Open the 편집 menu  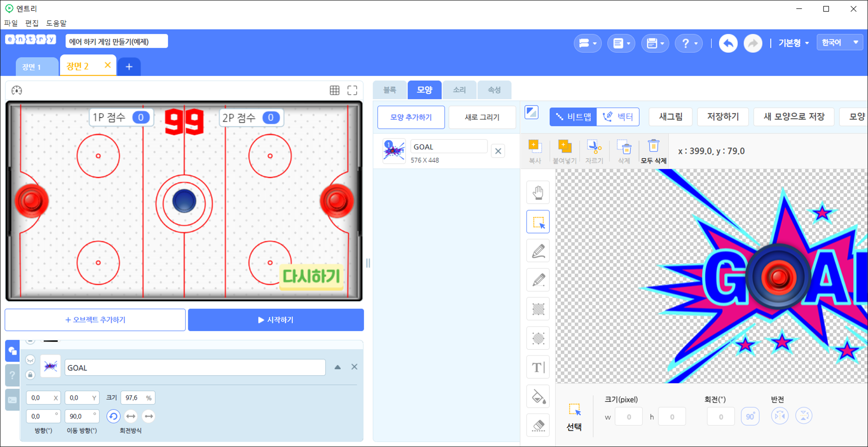tap(32, 23)
